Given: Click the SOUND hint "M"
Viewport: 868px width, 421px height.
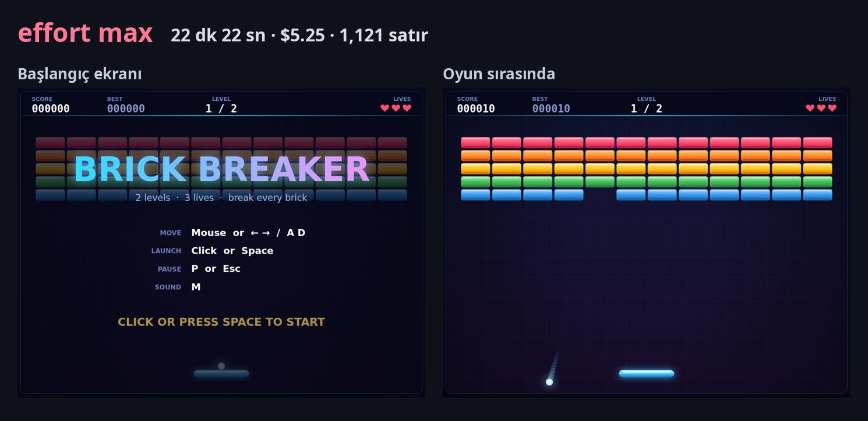Looking at the screenshot, I should [x=196, y=287].
